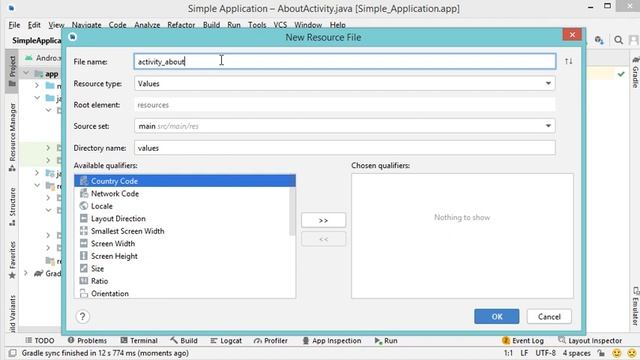Open the View menu

click(56, 25)
